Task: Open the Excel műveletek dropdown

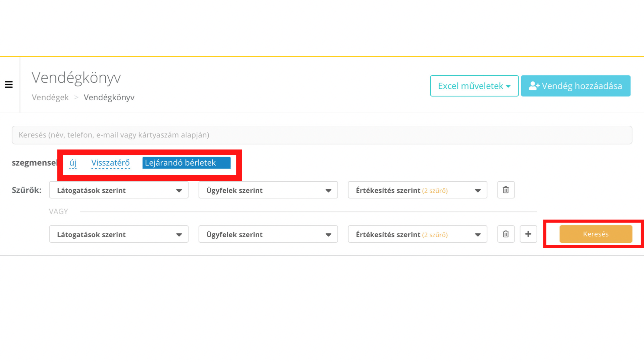Action: click(474, 86)
